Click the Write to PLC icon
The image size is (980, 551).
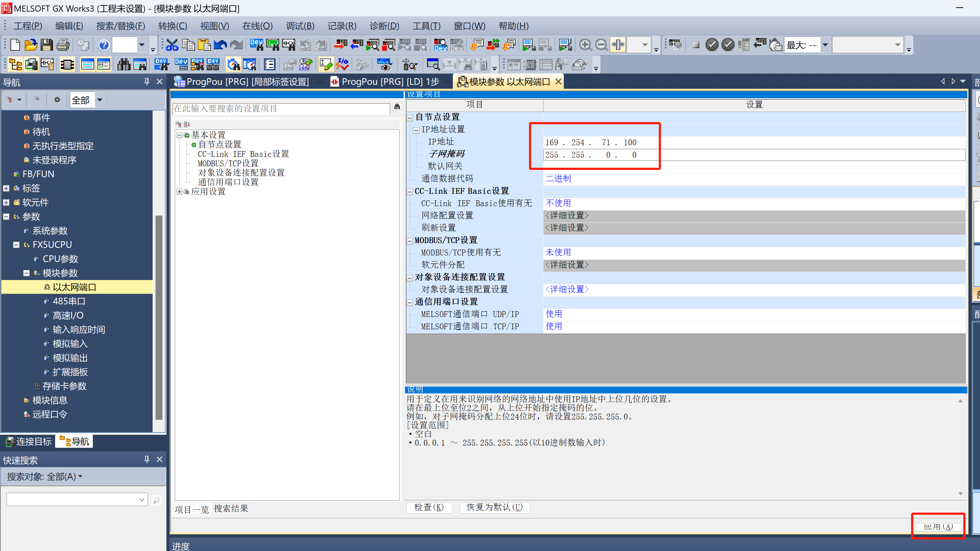(x=340, y=45)
